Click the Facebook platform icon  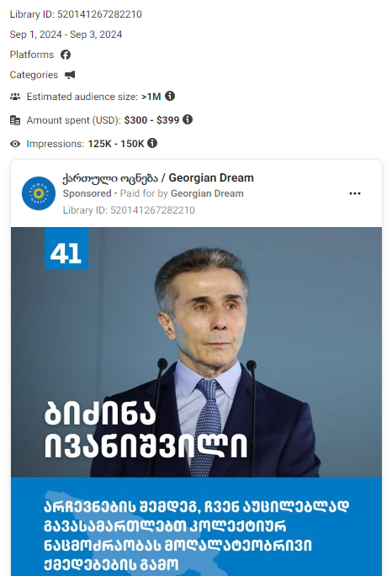pyautogui.click(x=66, y=55)
